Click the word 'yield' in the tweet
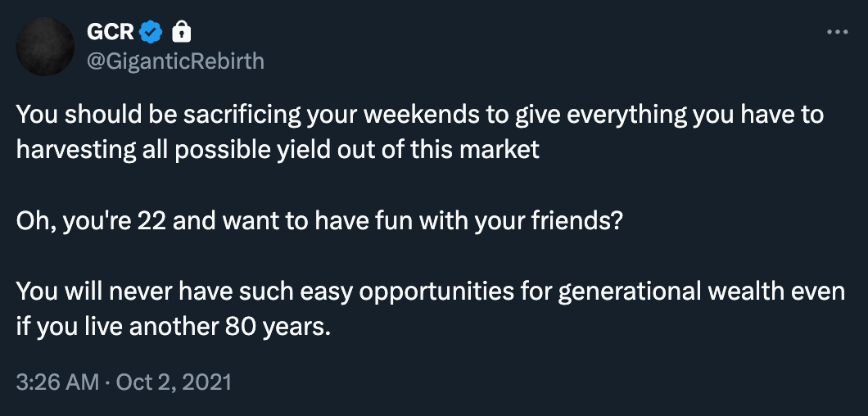 click(x=290, y=150)
